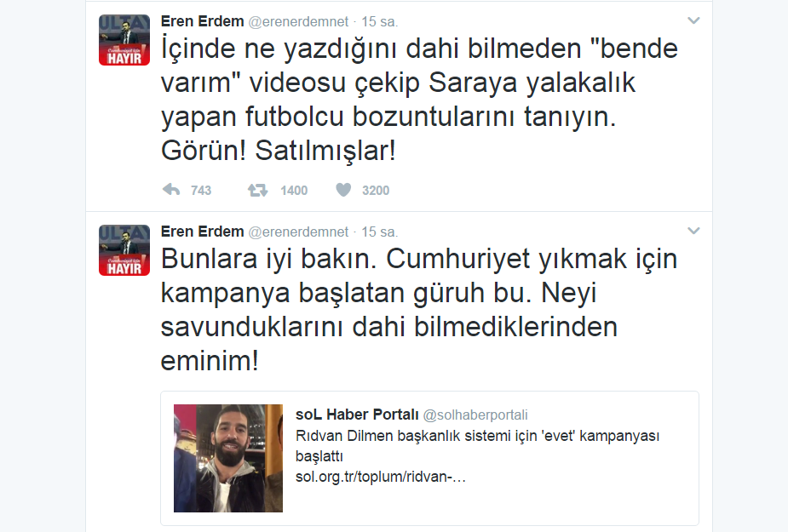The width and height of the screenshot is (788, 532).
Task: Click the 743 reply count
Action: [x=201, y=191]
